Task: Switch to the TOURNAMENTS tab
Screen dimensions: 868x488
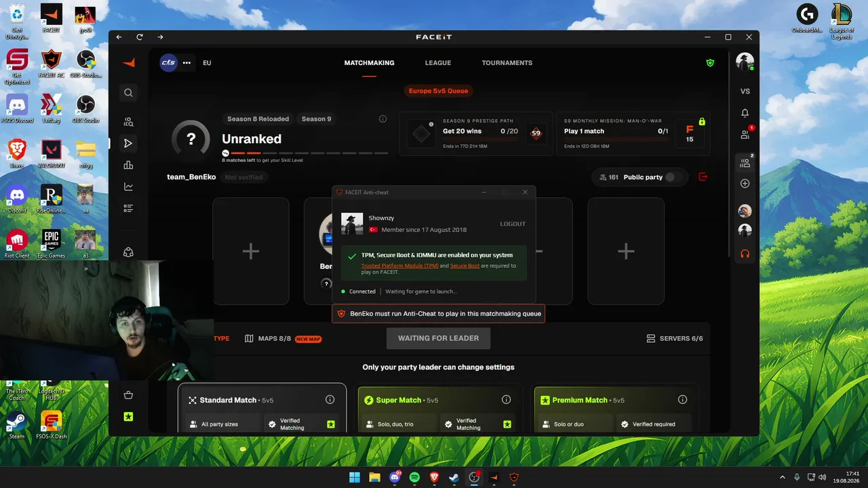Action: pos(507,63)
